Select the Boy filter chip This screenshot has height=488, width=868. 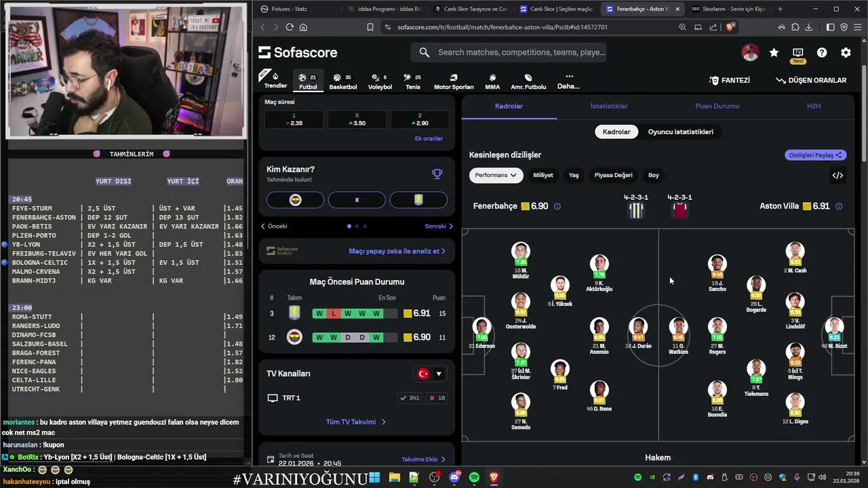(x=654, y=175)
